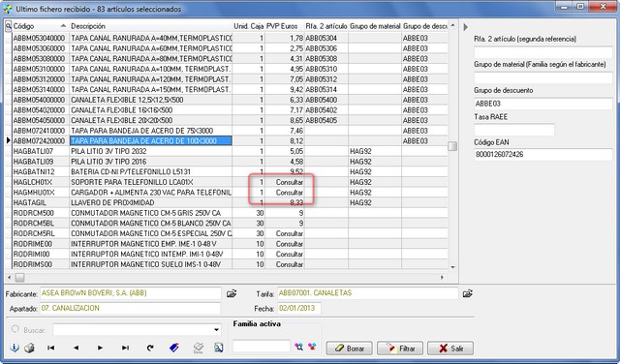Click the Salir button
Screen dimensions: 620x364
tap(450, 349)
